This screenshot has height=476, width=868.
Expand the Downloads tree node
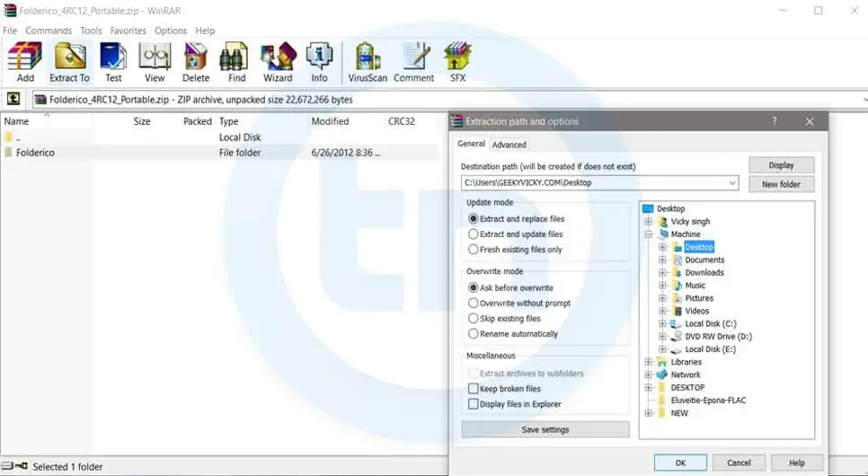(662, 272)
